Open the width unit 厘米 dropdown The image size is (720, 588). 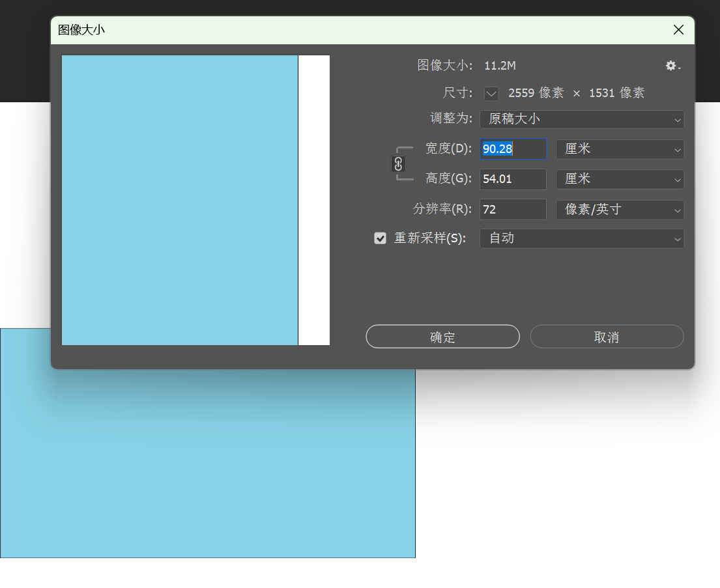[620, 149]
